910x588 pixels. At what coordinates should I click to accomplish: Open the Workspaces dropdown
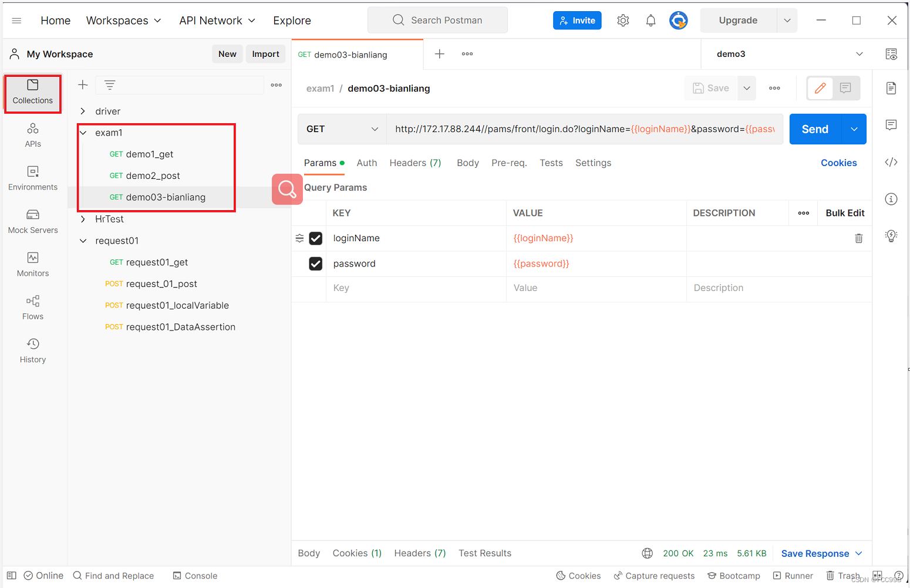tap(123, 21)
